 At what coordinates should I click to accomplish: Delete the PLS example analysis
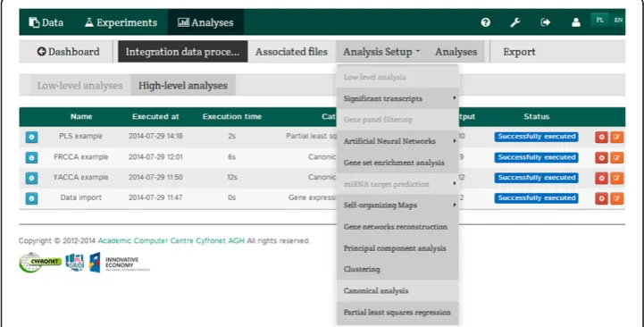(601, 137)
